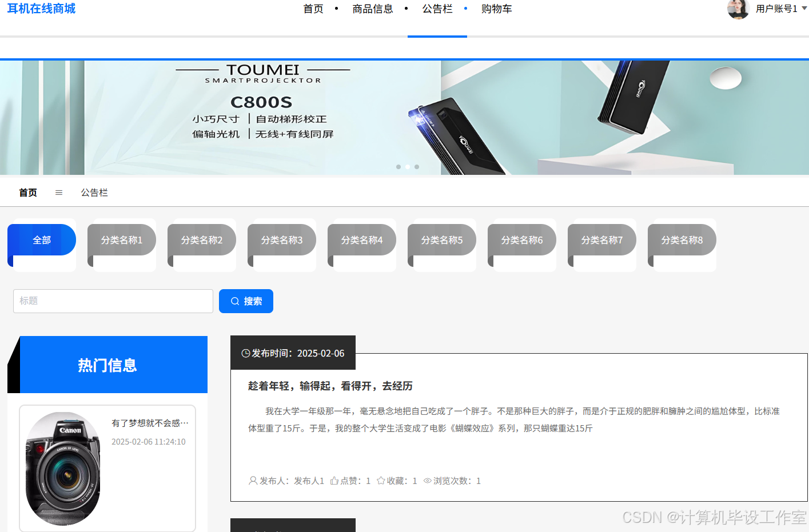
Task: Click the thumbs-up 点赞 icon
Action: [334, 481]
